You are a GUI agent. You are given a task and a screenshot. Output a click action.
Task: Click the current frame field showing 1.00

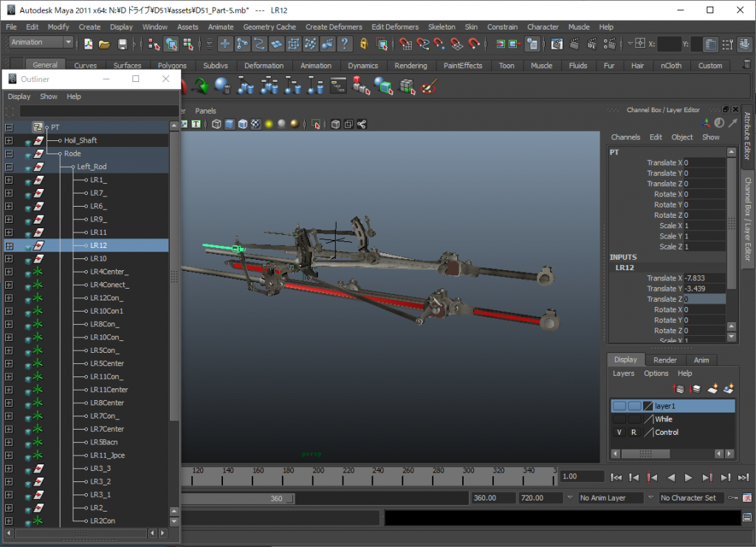582,476
